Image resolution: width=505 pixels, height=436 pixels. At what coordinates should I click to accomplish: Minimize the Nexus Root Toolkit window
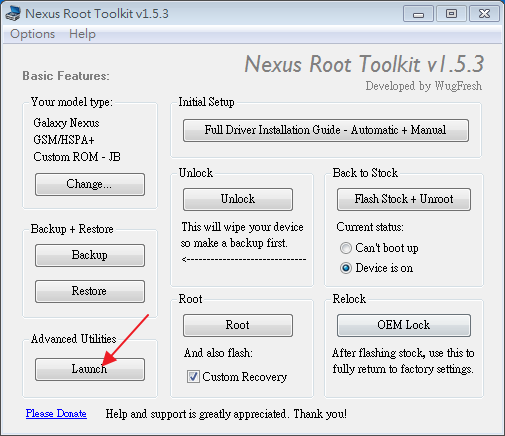click(x=418, y=14)
